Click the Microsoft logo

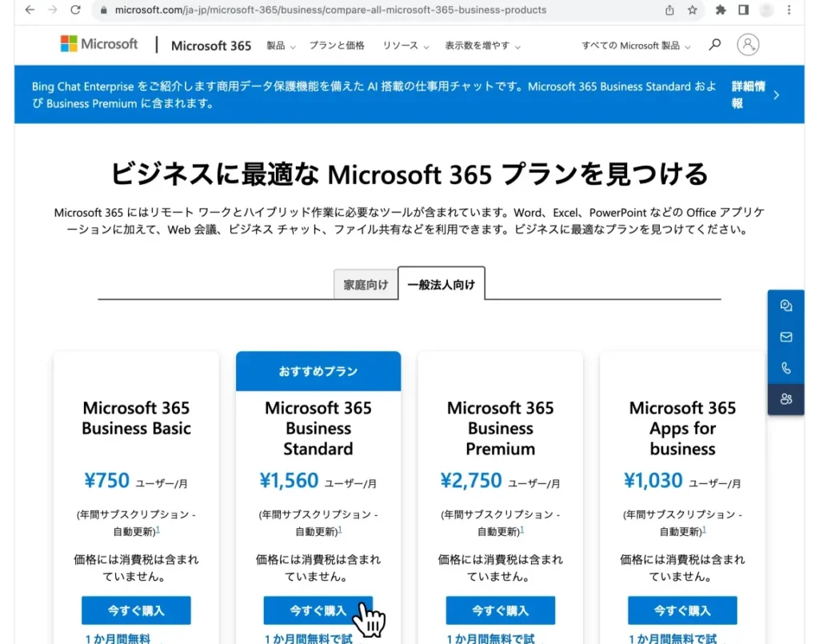98,44
